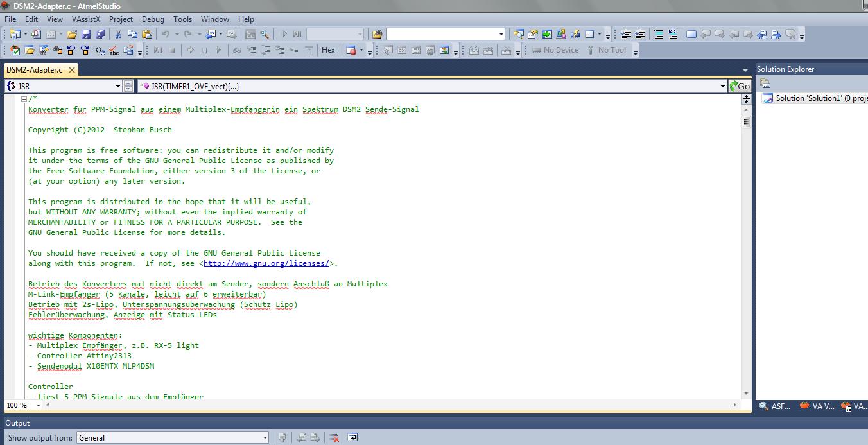868x445 pixels.
Task: Open the Project menu
Action: pos(121,19)
